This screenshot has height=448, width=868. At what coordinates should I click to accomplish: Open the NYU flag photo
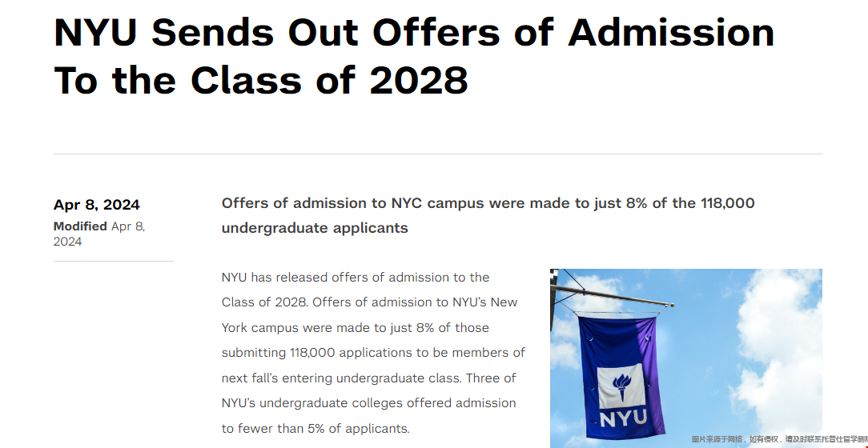pos(686,358)
